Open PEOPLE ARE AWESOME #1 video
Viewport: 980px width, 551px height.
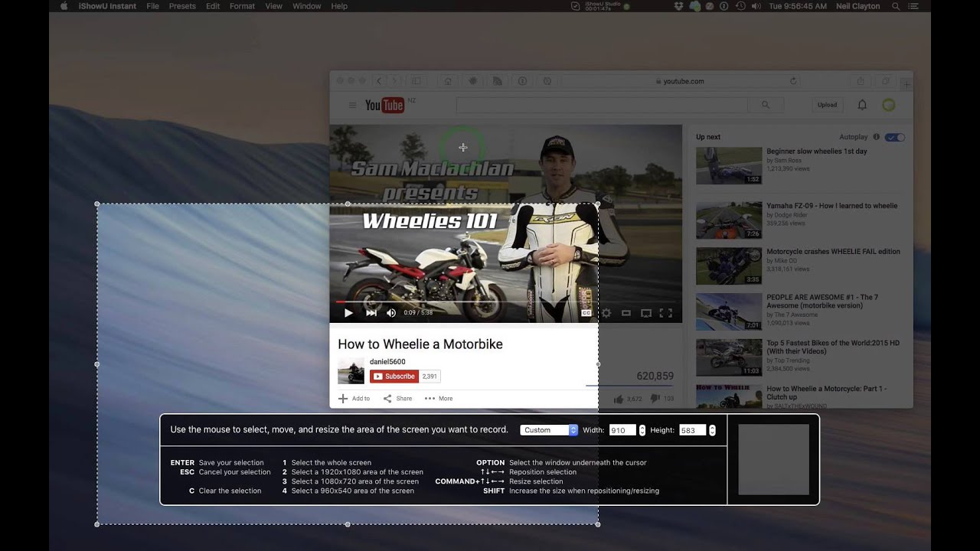[x=822, y=302]
